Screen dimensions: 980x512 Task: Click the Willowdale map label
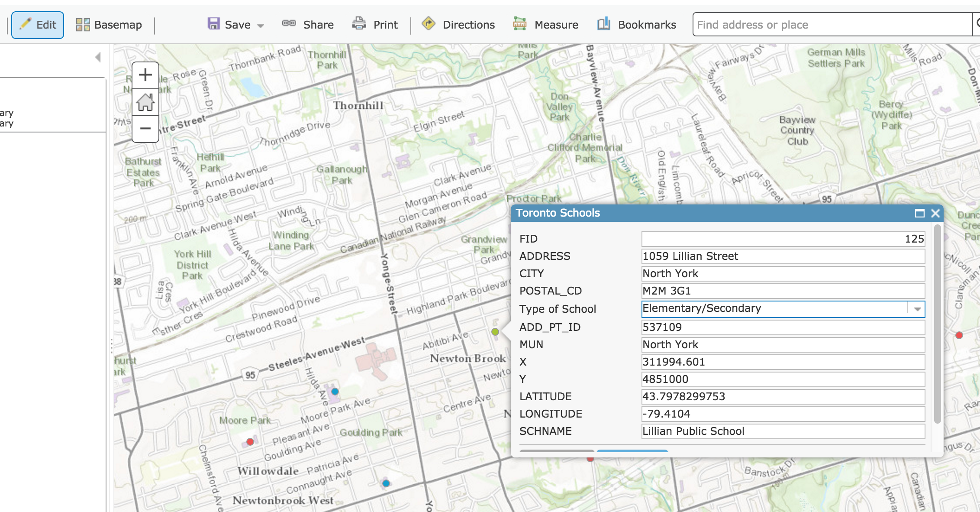[x=268, y=471]
